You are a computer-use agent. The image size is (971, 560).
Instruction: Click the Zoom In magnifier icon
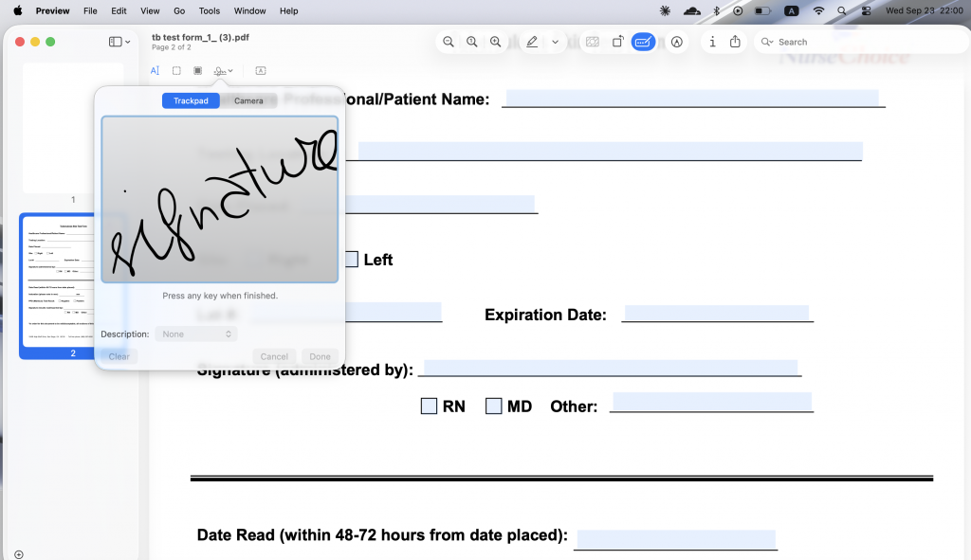click(x=495, y=42)
